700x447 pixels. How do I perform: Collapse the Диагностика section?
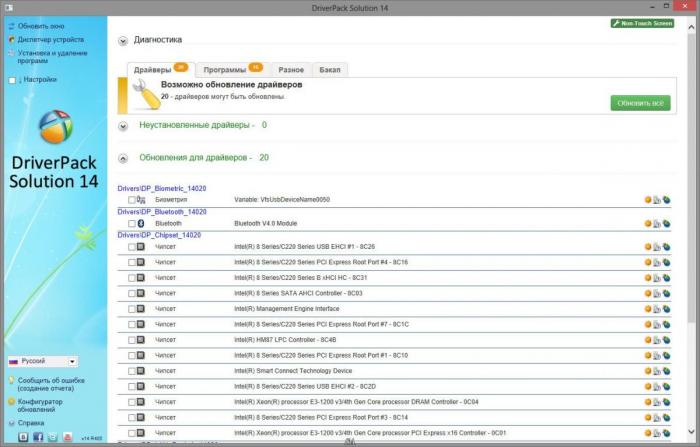coord(123,41)
